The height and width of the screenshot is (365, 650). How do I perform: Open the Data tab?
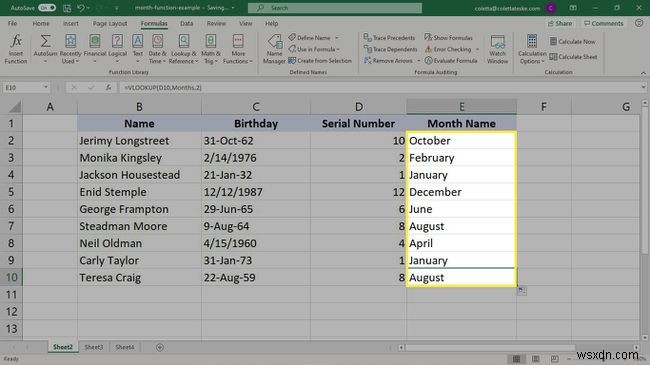point(187,24)
